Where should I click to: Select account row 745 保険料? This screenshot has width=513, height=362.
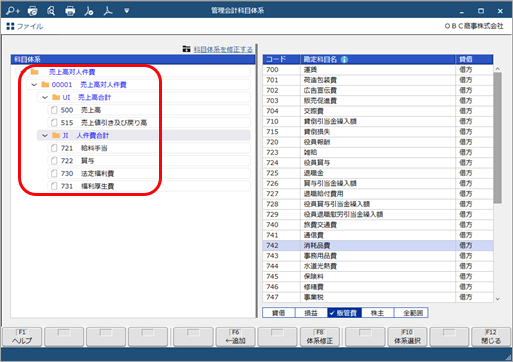[x=378, y=276]
